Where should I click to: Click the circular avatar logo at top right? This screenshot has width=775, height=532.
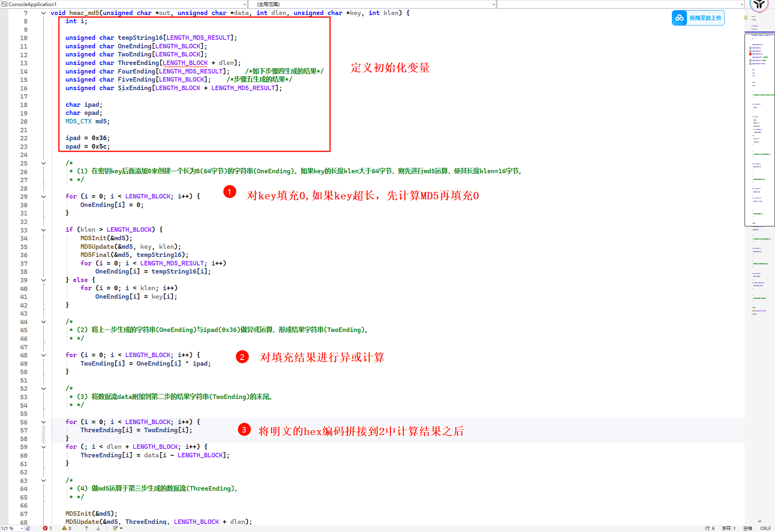[x=759, y=5]
